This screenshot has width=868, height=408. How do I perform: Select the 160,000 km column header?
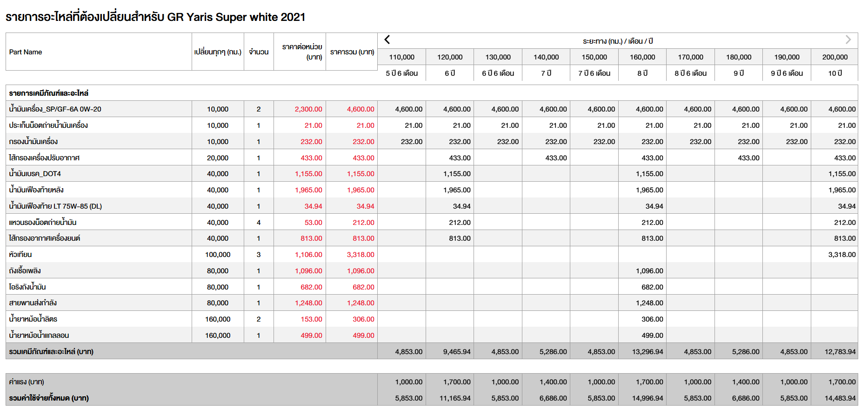[x=642, y=57]
